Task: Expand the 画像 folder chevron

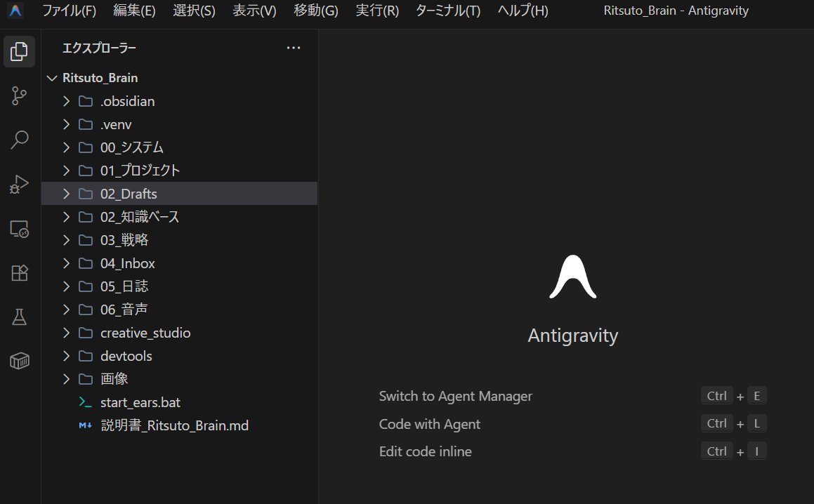Action: [x=66, y=379]
